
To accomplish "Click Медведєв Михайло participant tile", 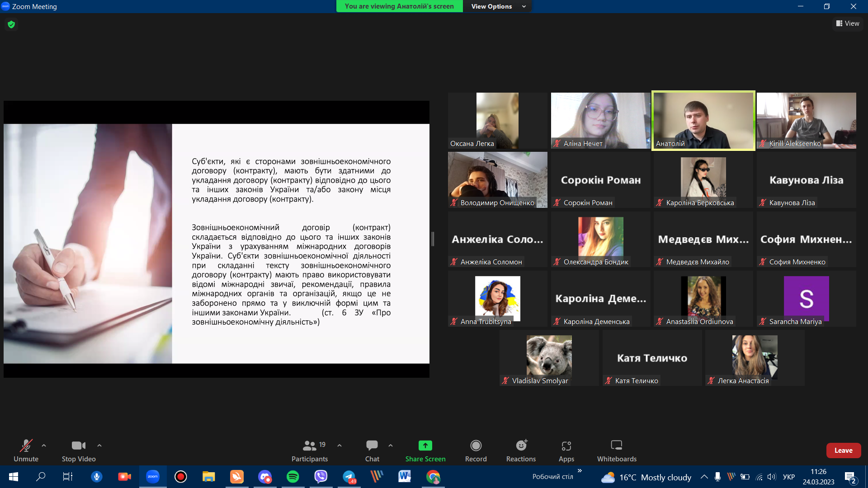I will (703, 239).
